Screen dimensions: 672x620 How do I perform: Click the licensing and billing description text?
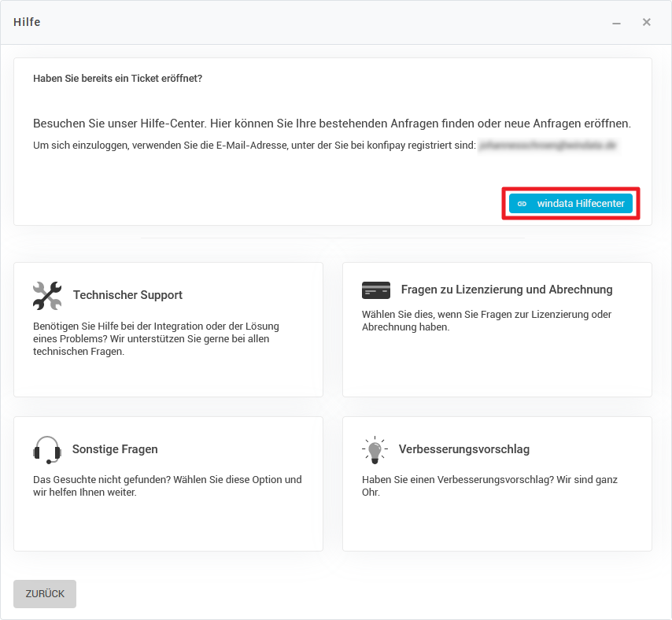(486, 320)
